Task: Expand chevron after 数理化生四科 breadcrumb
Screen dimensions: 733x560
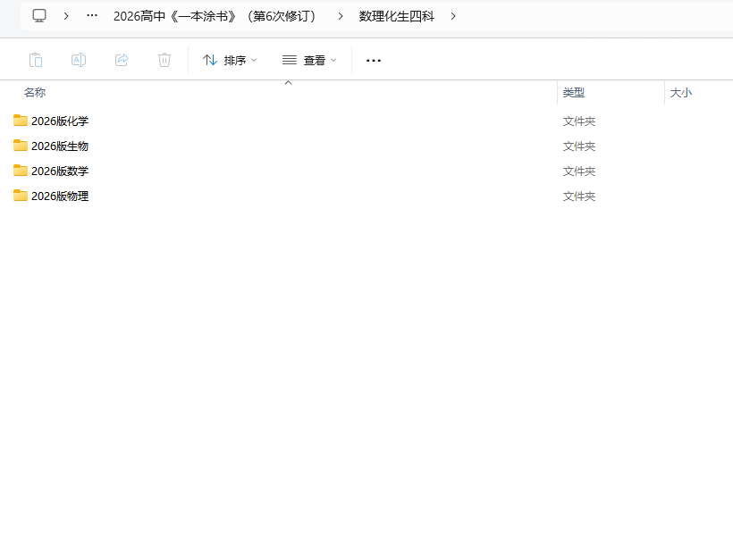Action: 454,16
